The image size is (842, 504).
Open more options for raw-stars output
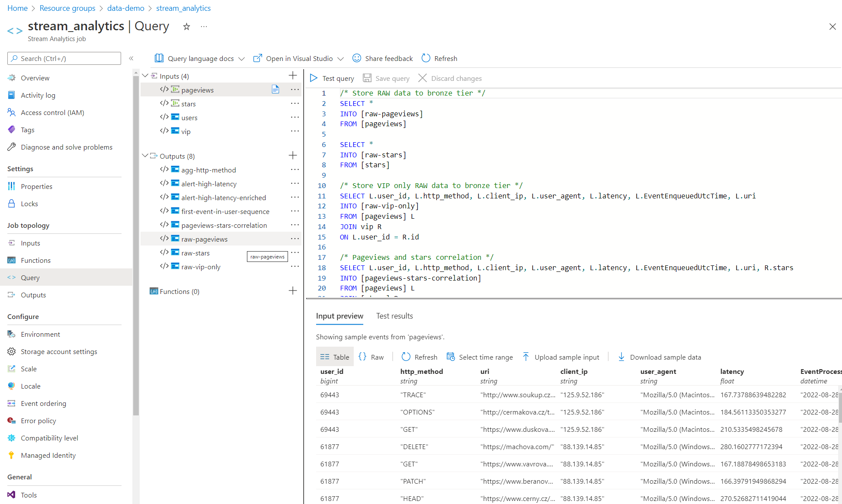tap(295, 252)
